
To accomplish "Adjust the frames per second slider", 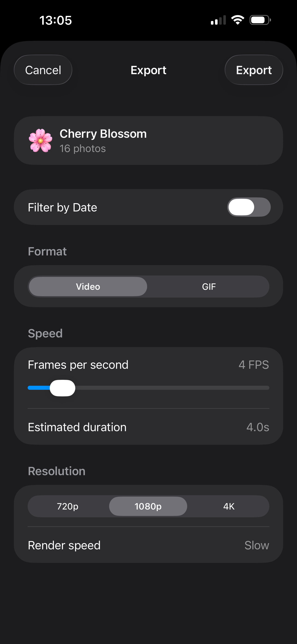I will tap(62, 388).
